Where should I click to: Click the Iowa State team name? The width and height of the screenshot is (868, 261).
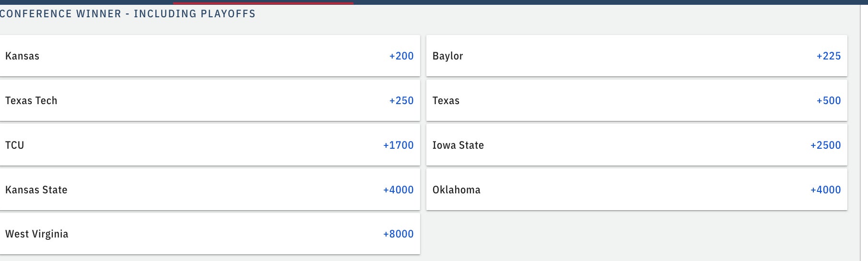(458, 145)
